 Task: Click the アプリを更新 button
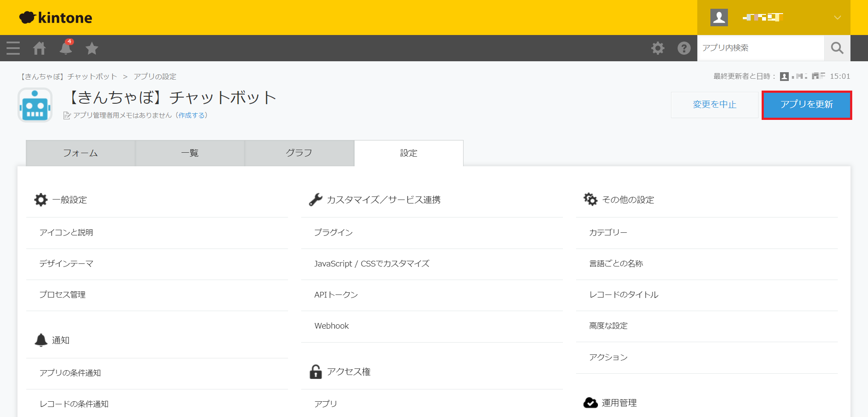tap(806, 105)
